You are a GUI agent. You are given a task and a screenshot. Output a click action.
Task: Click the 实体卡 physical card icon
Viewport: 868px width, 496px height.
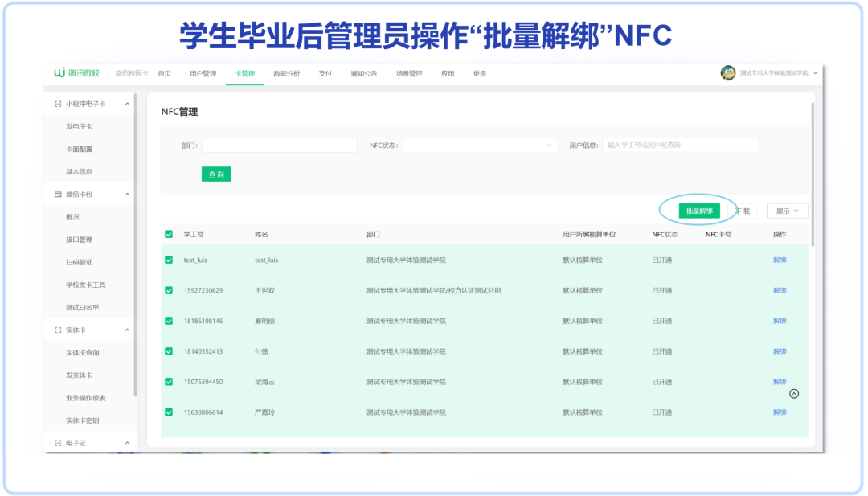[x=59, y=329]
